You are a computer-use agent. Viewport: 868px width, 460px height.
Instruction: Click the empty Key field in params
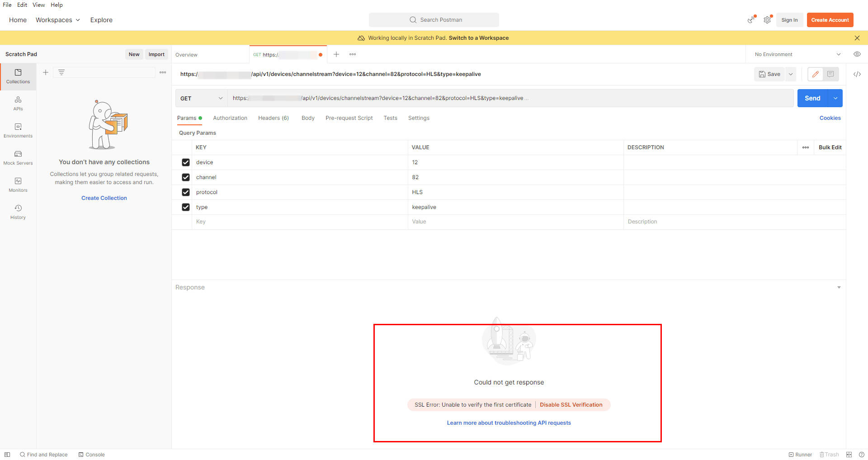click(300, 222)
